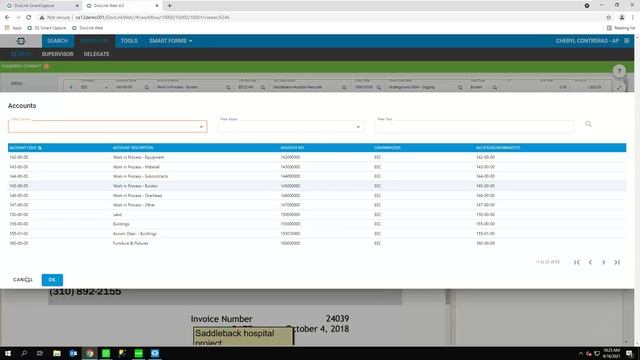Open Chrome profile avatar icon
The width and height of the screenshot is (640, 360).
[x=622, y=18]
